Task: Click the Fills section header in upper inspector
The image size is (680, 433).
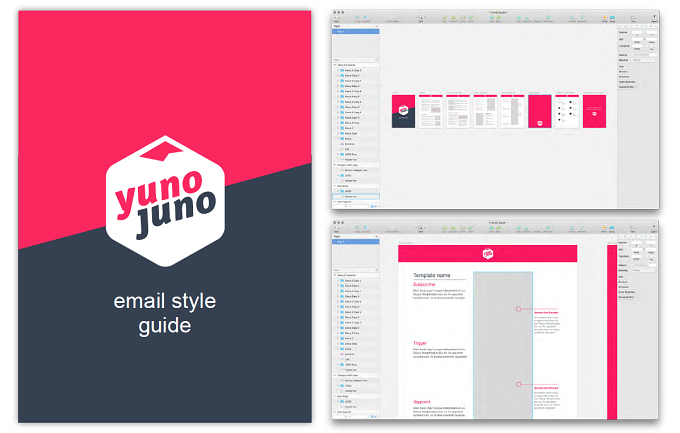Action: (x=621, y=66)
